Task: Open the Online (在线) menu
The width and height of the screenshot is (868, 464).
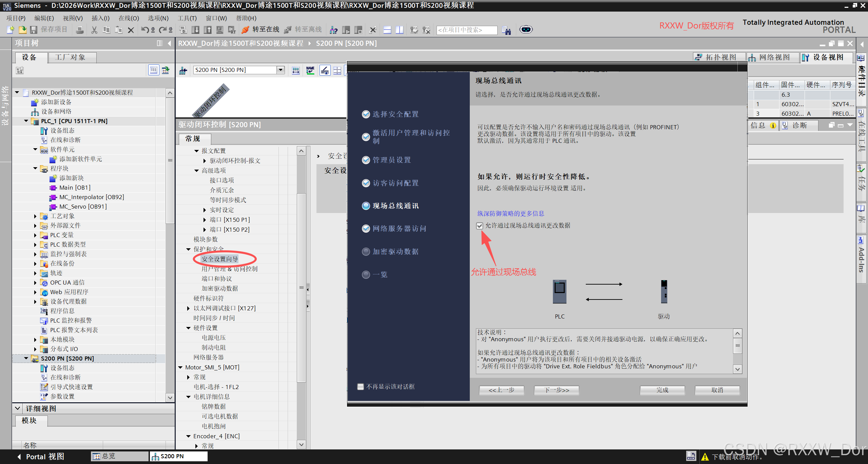Action: tap(129, 18)
